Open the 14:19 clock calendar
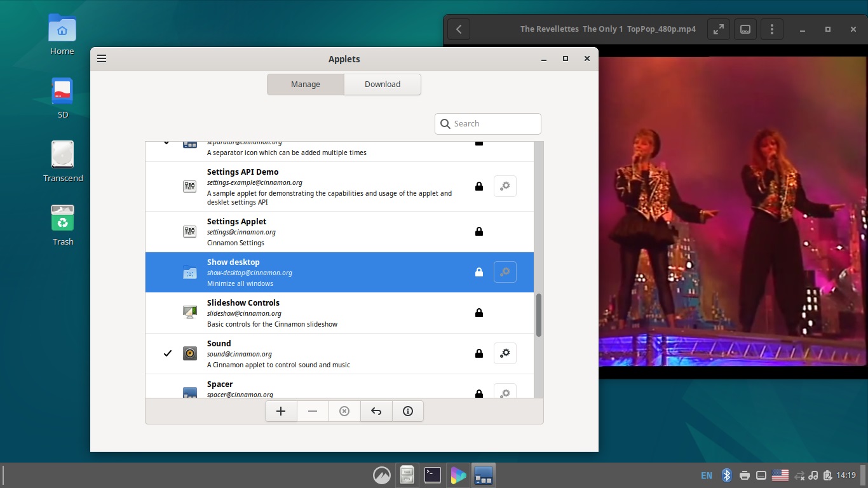Screen dimensions: 868x488 [x=846, y=475]
